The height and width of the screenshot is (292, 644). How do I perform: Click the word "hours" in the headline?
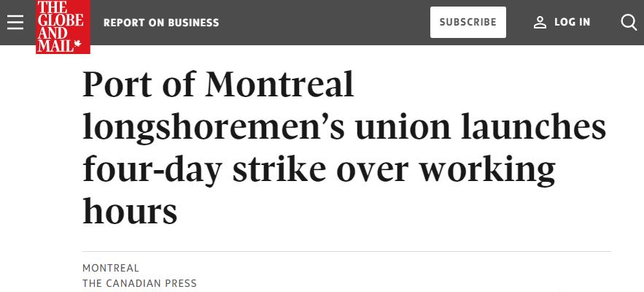pos(130,210)
